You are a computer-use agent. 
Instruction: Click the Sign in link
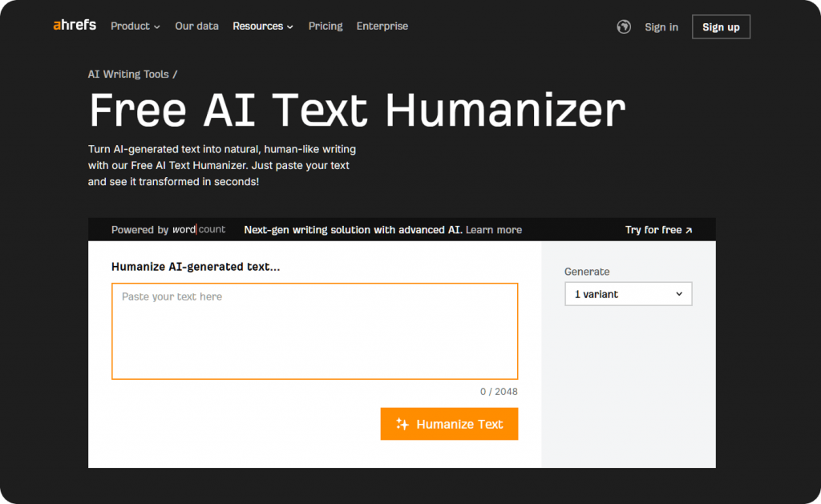click(661, 27)
